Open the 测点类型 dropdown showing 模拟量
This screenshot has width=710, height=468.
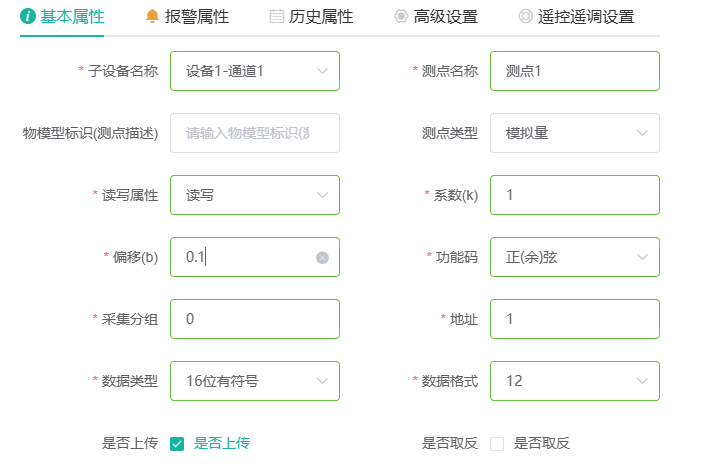click(x=575, y=133)
